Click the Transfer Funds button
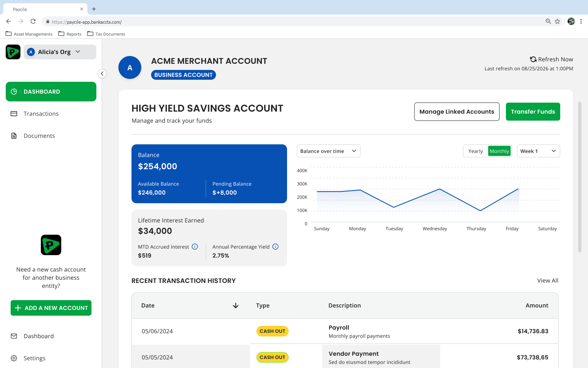Screen dimensions: 588x368 533,112
